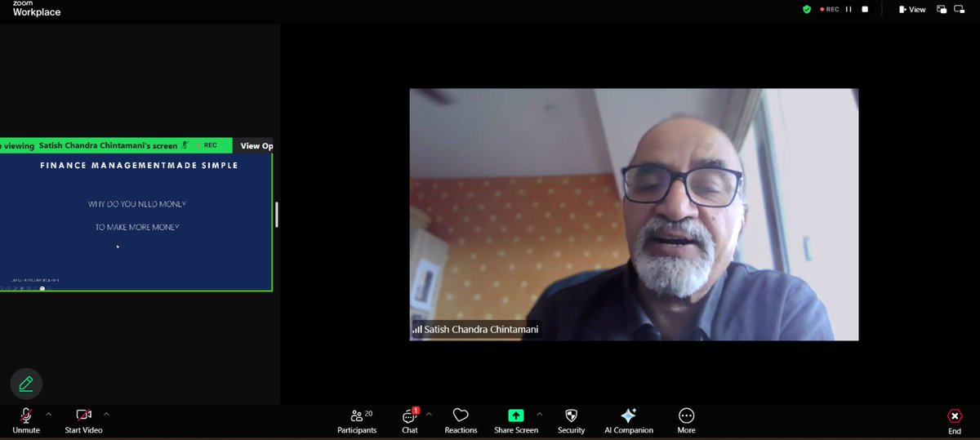End the meeting
980x440 pixels.
(954, 420)
